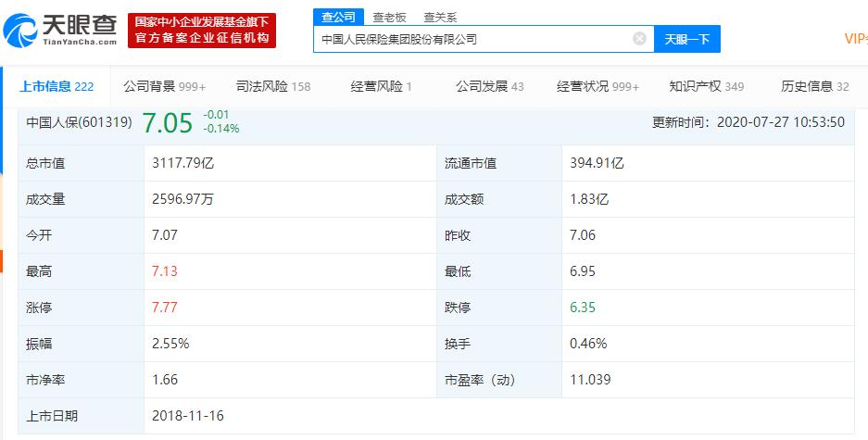Click the 跌停 label
868x440 pixels.
click(458, 308)
